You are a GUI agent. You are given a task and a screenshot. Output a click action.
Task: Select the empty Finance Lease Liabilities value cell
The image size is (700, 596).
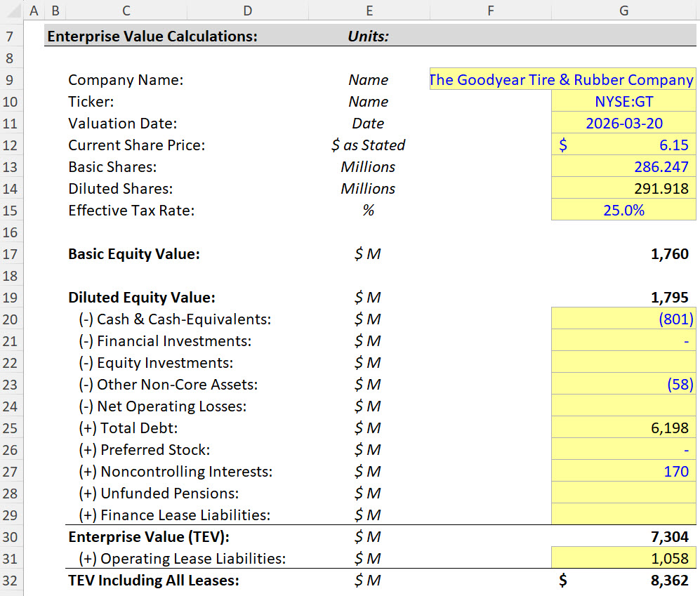click(x=623, y=515)
